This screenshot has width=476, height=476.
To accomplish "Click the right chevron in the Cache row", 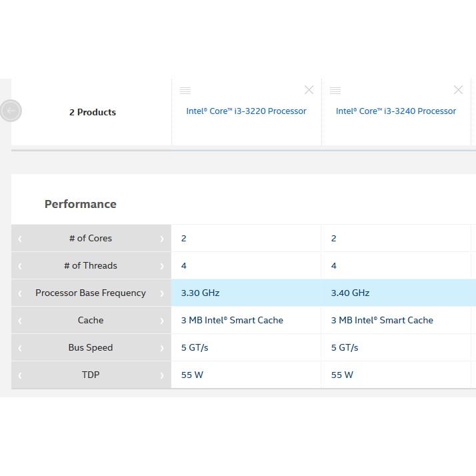I will (162, 321).
